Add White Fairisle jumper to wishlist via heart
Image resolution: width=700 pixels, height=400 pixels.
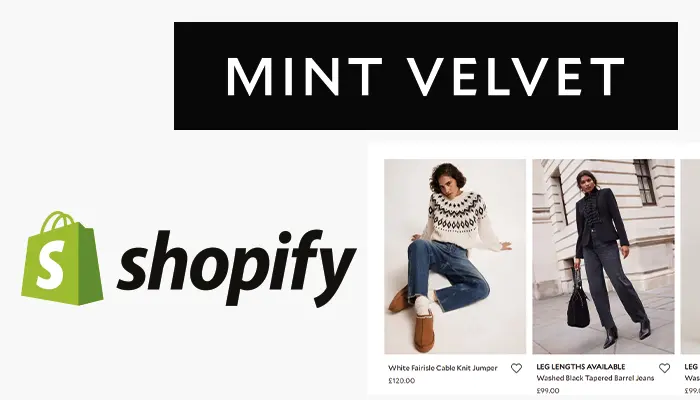[x=516, y=368]
